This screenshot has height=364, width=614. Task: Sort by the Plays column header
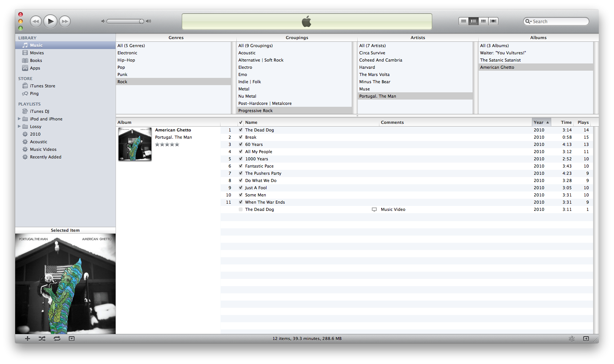point(583,122)
